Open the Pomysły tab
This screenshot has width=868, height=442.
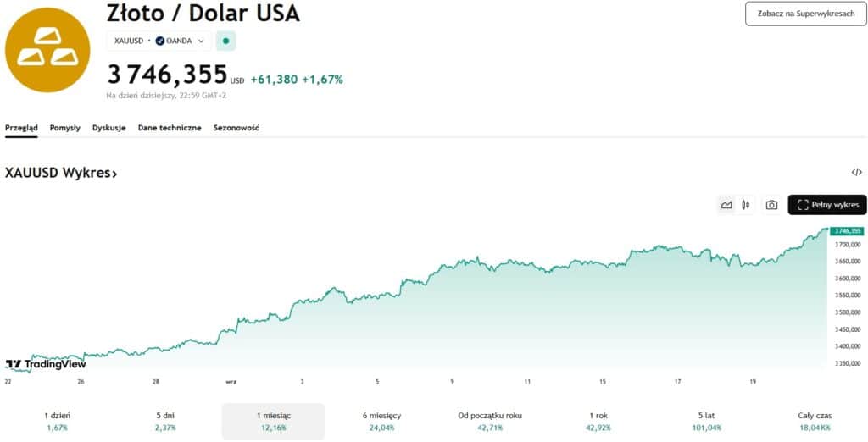(x=65, y=128)
